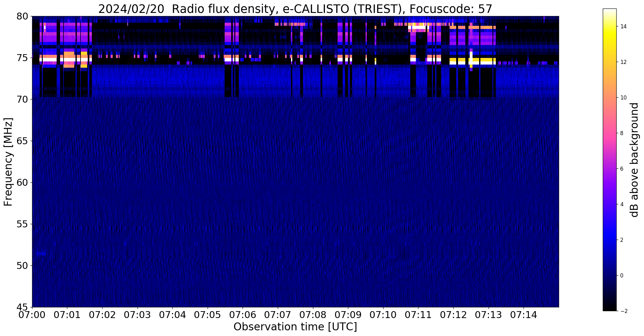Click the 80 MHz y-axis tick label
644x336 pixels.
click(x=22, y=16)
